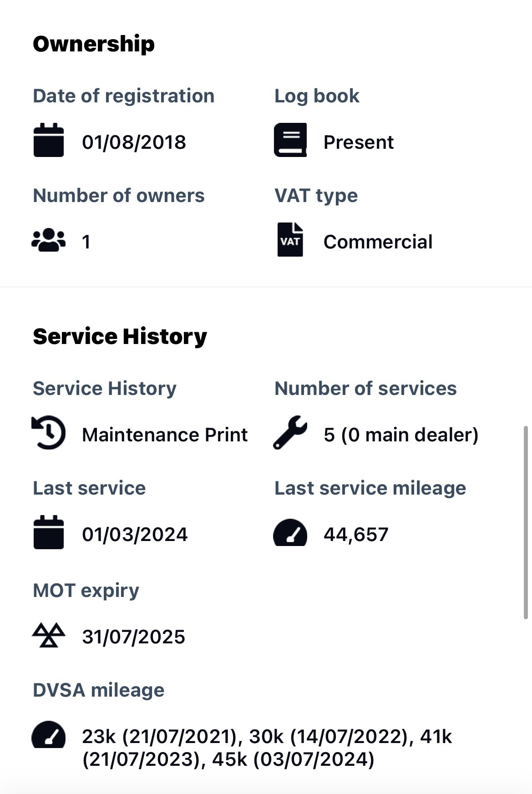
Task: Click the Maintenance Print value
Action: pyautogui.click(x=165, y=435)
